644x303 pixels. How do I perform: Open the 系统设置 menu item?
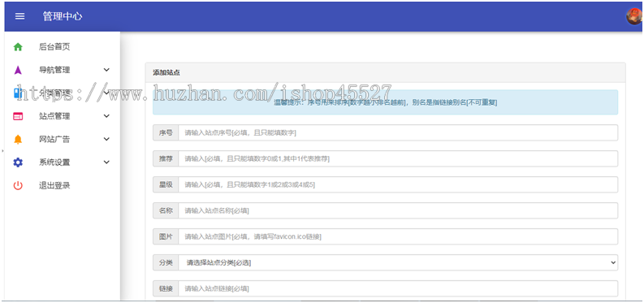(54, 162)
